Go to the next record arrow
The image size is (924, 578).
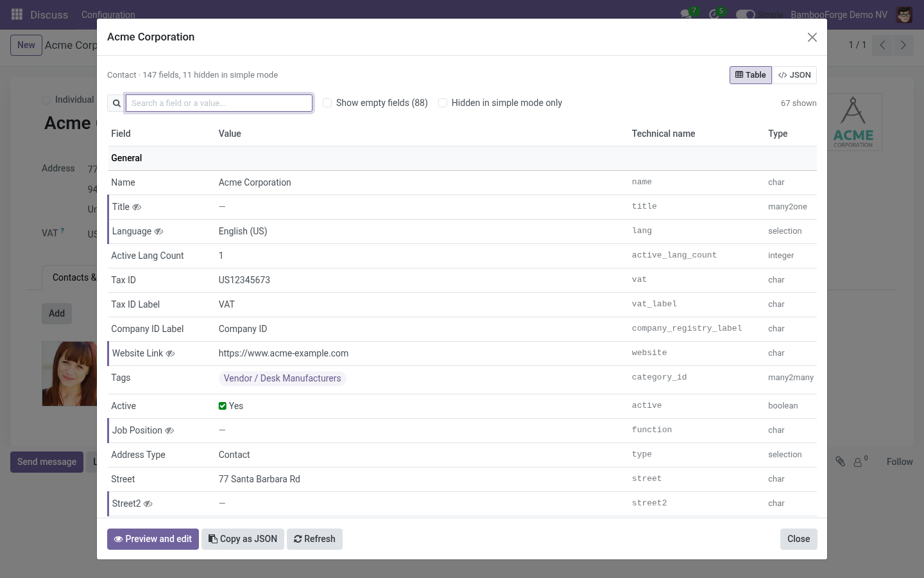pos(903,45)
